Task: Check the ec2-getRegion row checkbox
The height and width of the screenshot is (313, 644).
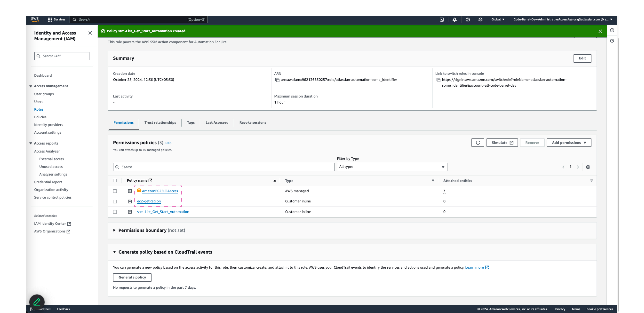Action: 115,202
